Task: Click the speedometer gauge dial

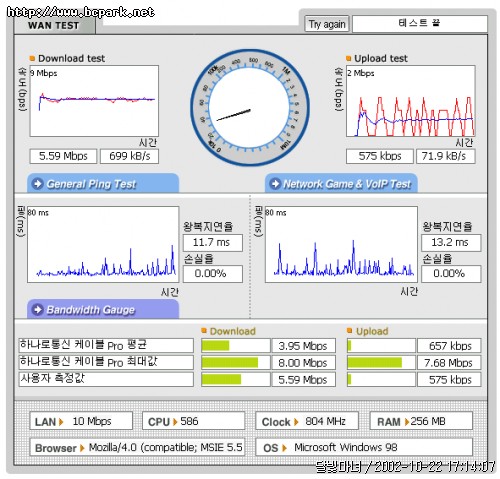Action: point(250,107)
